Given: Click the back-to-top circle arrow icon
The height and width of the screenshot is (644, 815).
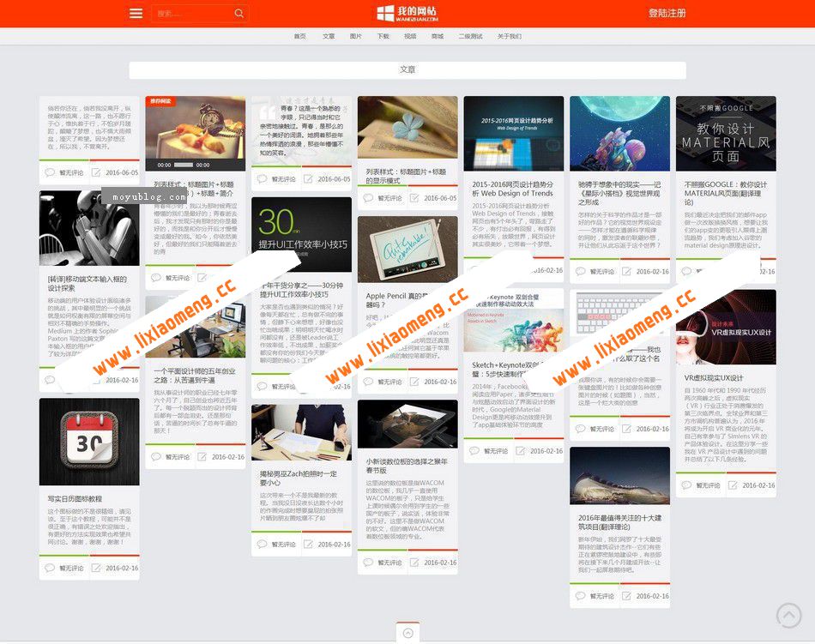Looking at the screenshot, I should point(788,615).
